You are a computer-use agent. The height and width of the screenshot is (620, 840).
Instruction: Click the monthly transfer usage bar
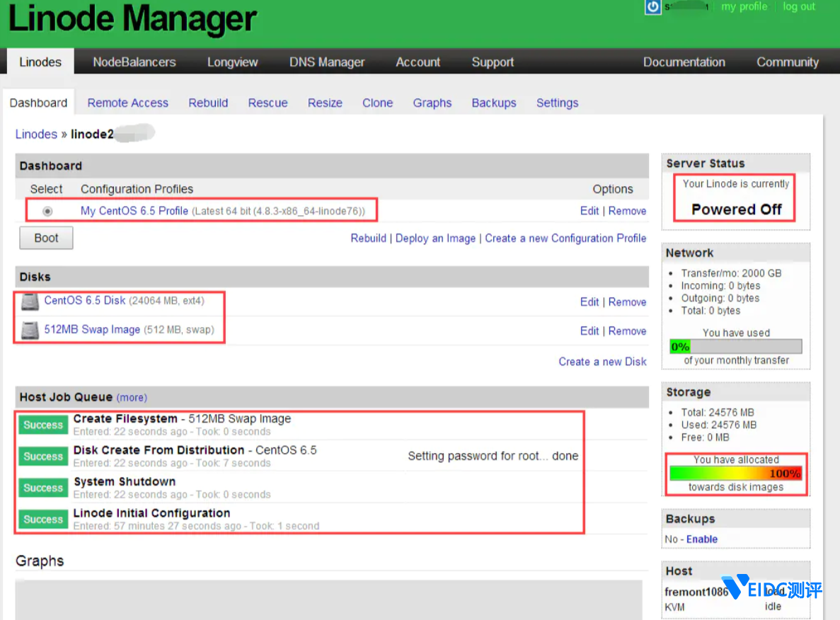pos(735,347)
